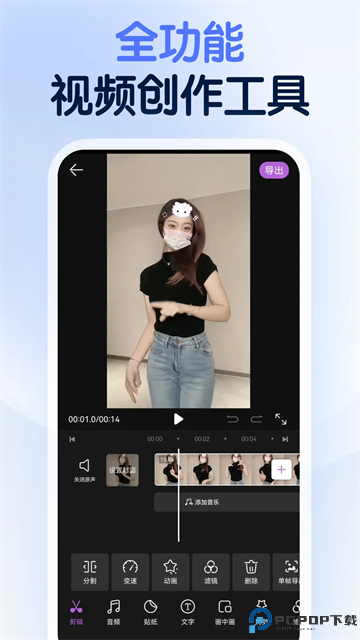Switch to the 贴纸 sticker tab
Screen dimensions: 360x640
pyautogui.click(x=151, y=613)
